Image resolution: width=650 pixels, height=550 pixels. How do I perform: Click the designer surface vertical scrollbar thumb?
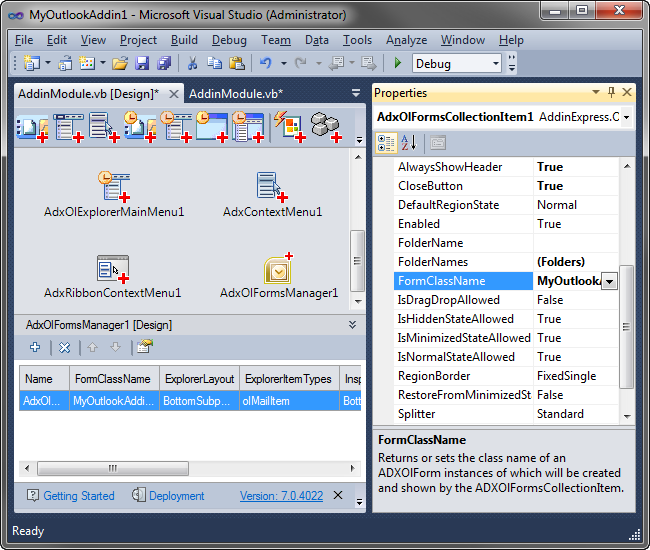click(x=357, y=261)
